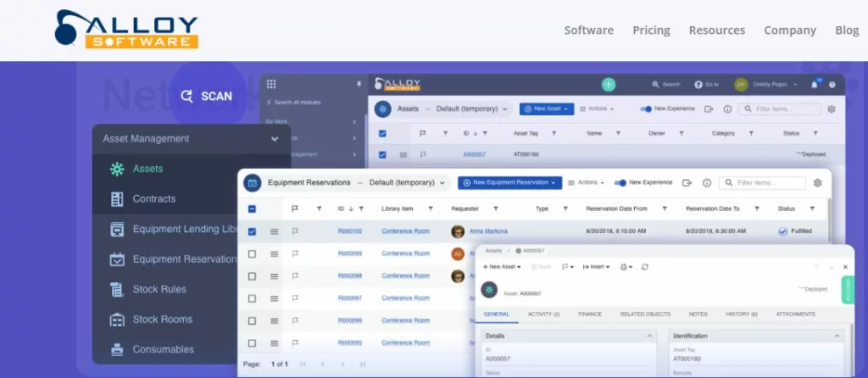Open Equipment Reservations grid settings gear
This screenshot has height=378, width=868.
[818, 182]
